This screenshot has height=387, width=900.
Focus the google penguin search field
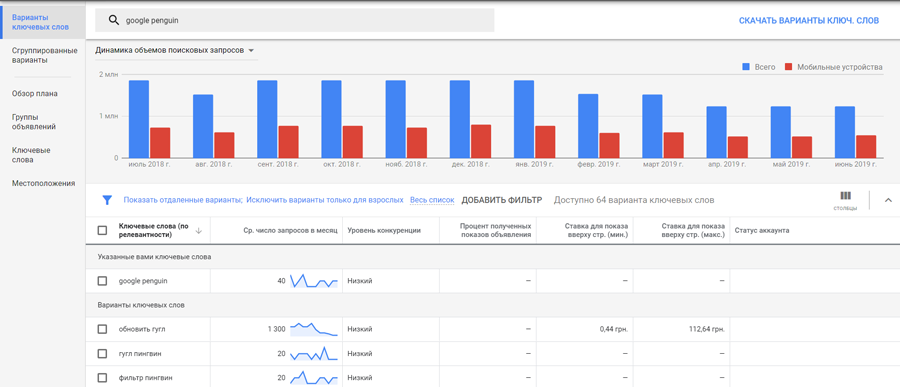pos(294,21)
